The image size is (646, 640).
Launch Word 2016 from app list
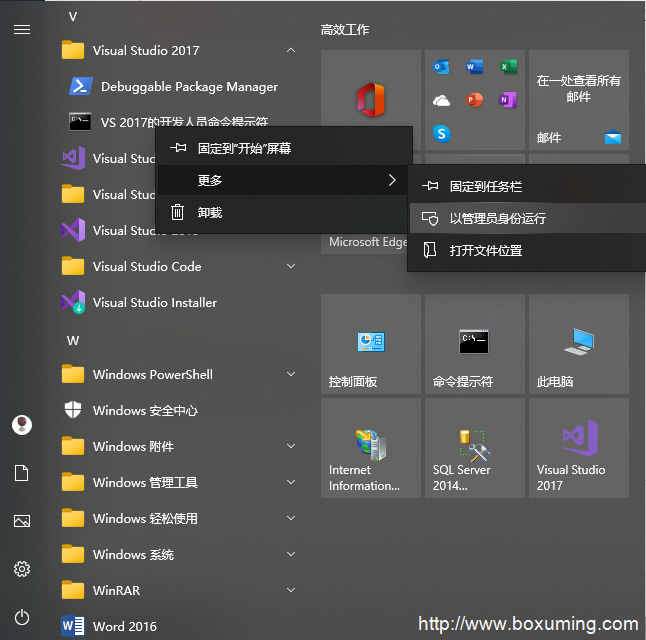click(x=177, y=626)
